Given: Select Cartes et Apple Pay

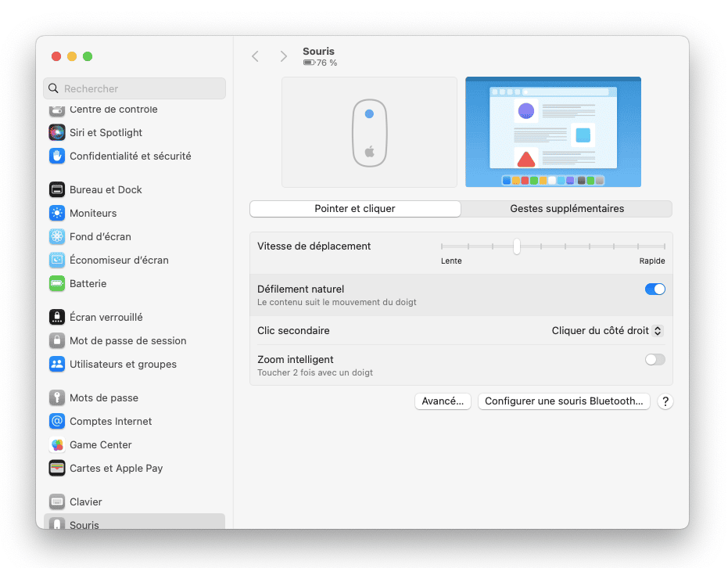Looking at the screenshot, I should (134, 468).
